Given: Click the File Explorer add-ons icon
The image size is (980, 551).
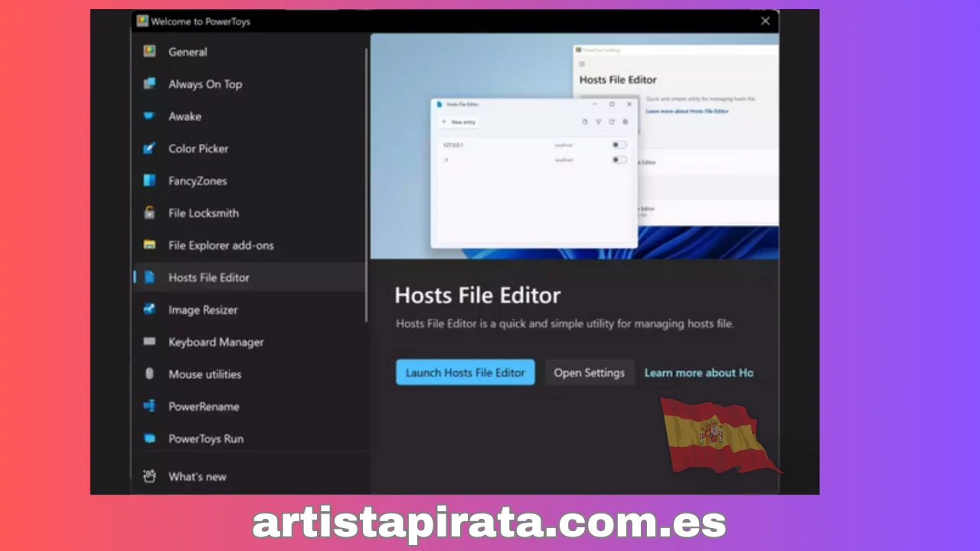Looking at the screenshot, I should tap(149, 245).
